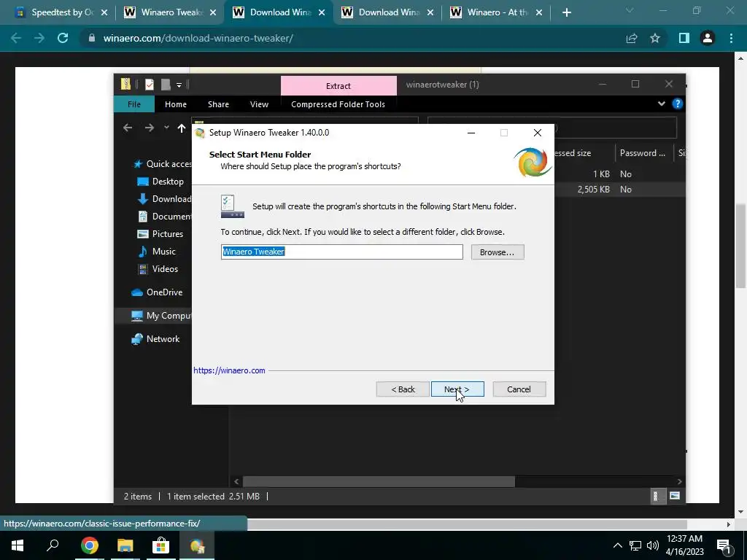Go up one folder level in Explorer

pyautogui.click(x=182, y=128)
